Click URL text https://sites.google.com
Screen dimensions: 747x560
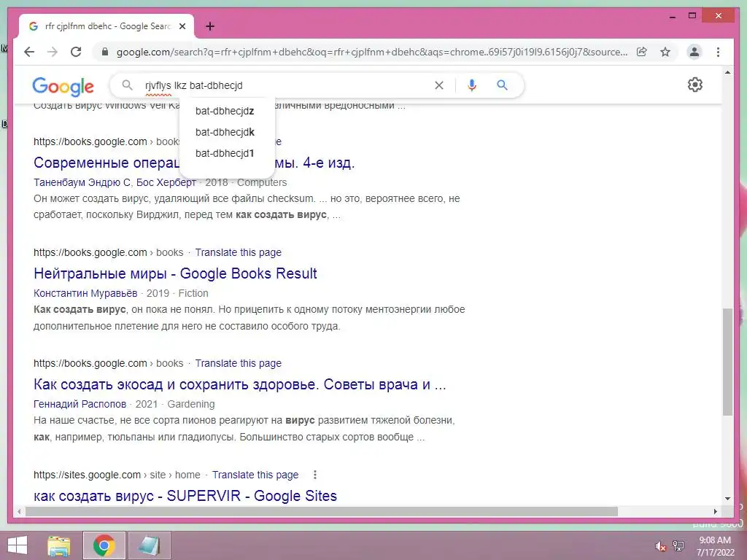[x=87, y=475]
